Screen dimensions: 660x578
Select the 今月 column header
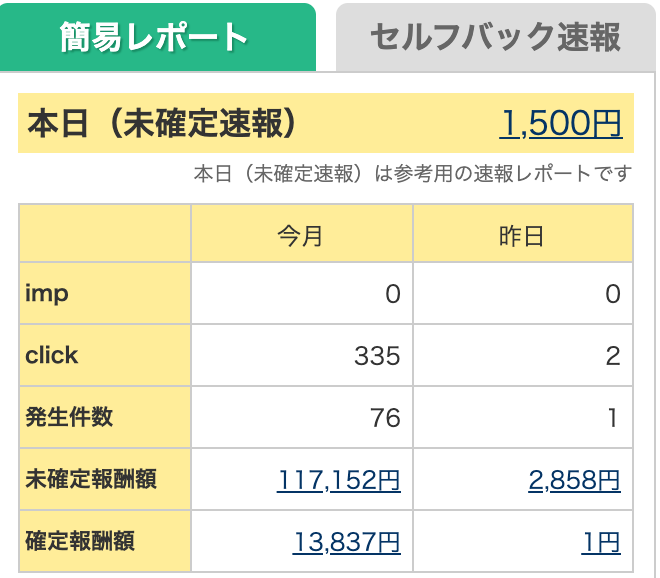click(302, 233)
